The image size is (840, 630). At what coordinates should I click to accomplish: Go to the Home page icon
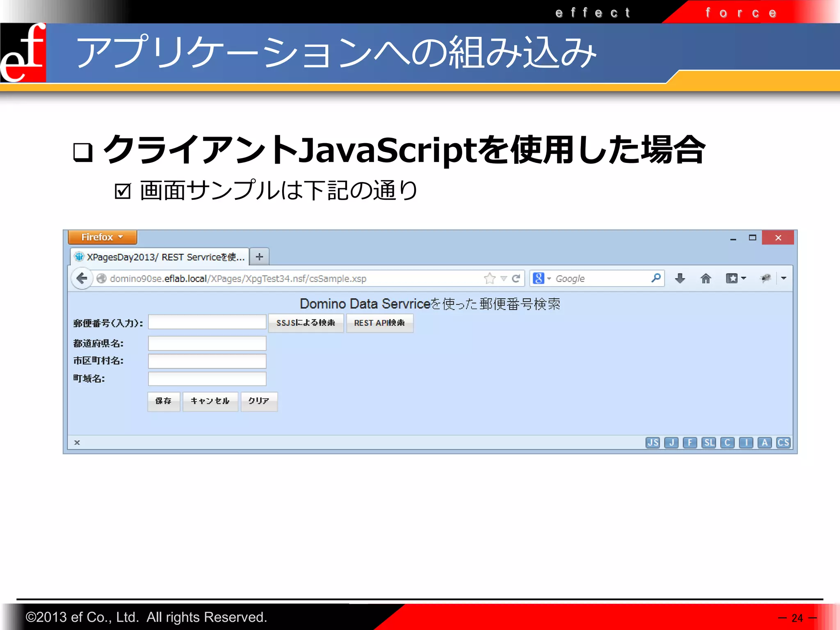pos(705,278)
